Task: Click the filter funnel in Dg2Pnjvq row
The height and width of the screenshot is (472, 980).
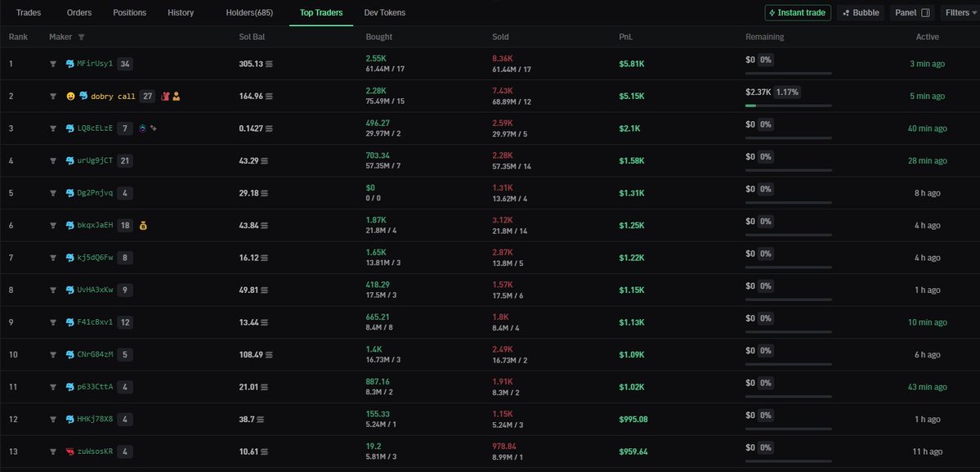Action: (x=53, y=193)
